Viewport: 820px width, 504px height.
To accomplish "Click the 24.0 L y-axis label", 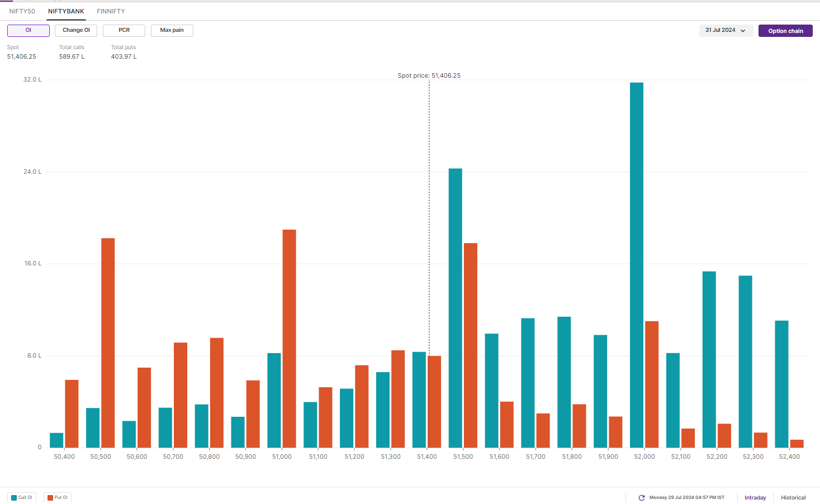I will [32, 172].
